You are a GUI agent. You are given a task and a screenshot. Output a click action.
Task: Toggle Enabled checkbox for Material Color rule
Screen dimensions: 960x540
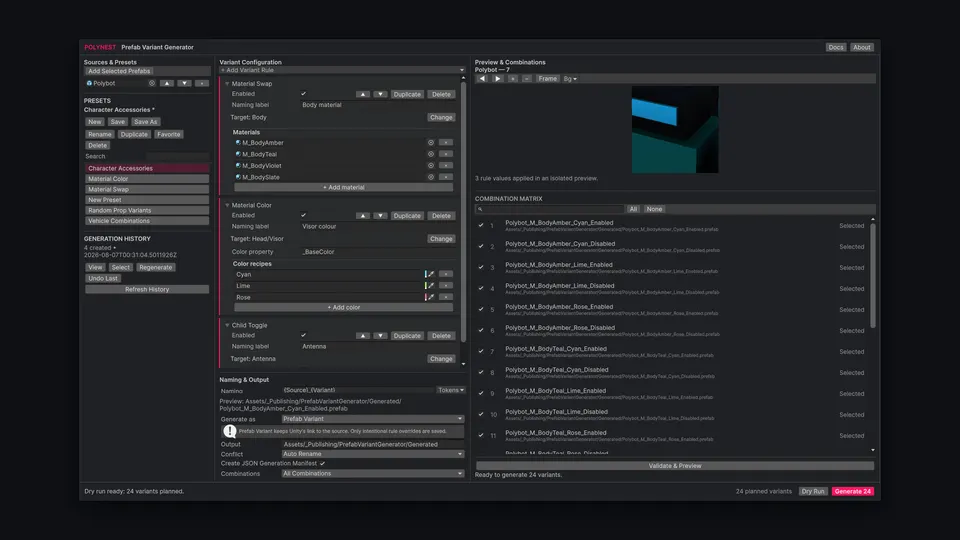point(304,215)
